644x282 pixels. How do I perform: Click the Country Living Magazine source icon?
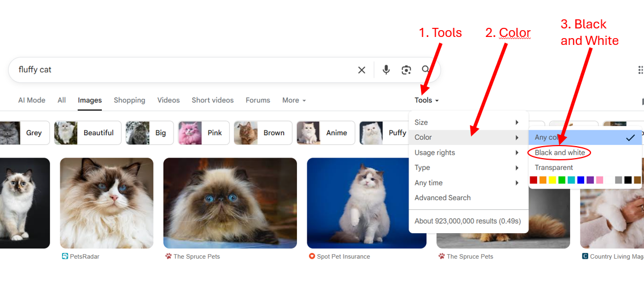tap(585, 256)
